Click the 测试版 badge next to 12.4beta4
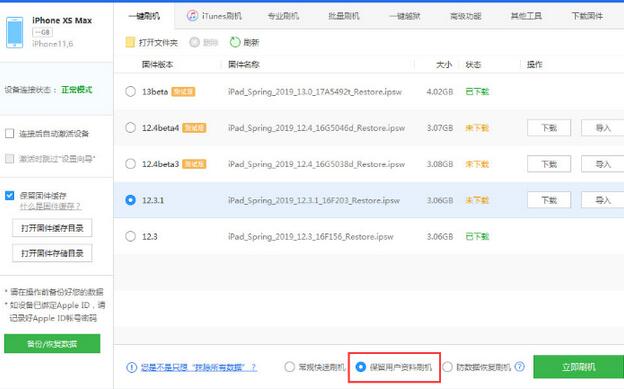The width and height of the screenshot is (624, 389). click(x=194, y=128)
